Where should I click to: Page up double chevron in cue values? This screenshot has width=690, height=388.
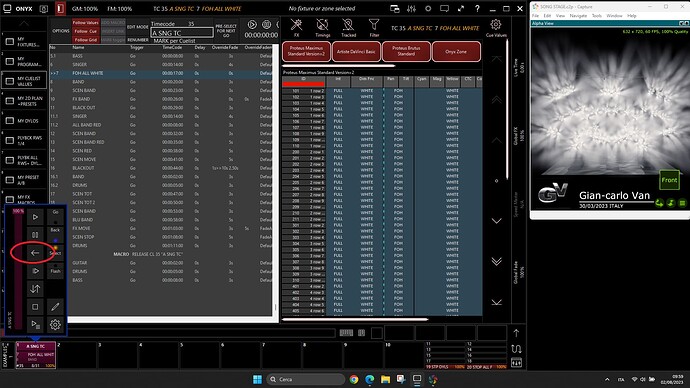pos(496,100)
